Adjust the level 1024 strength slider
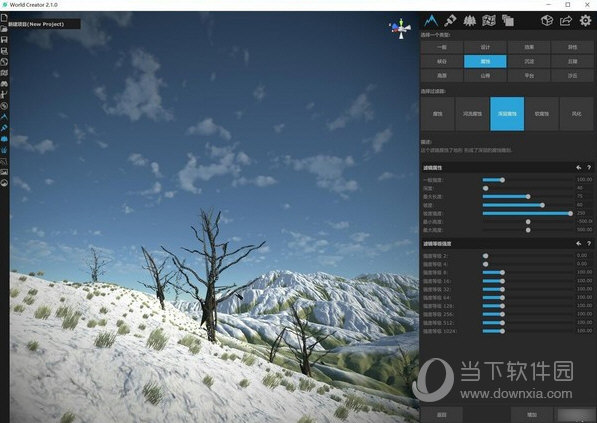Viewport: 597px width, 423px height. click(x=527, y=331)
